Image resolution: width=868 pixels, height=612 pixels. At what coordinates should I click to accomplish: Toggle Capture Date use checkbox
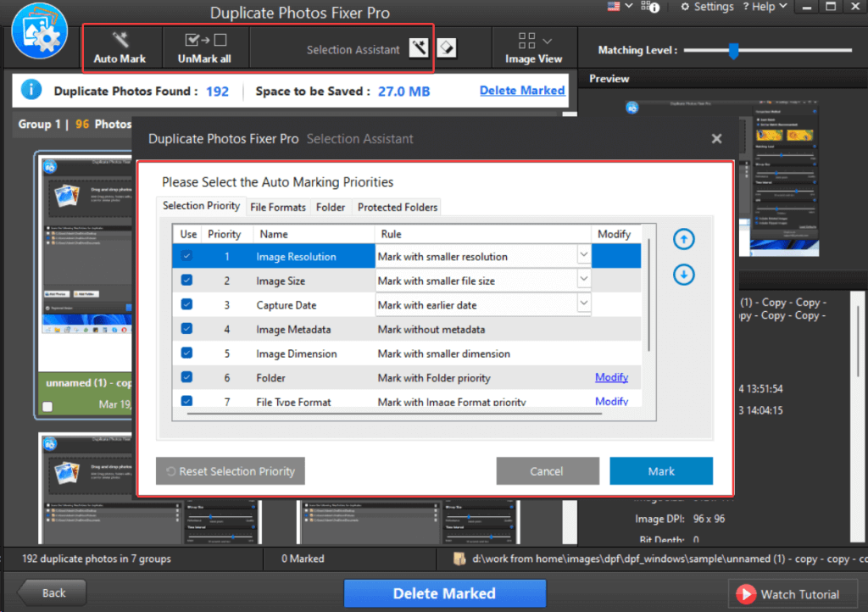pos(186,304)
